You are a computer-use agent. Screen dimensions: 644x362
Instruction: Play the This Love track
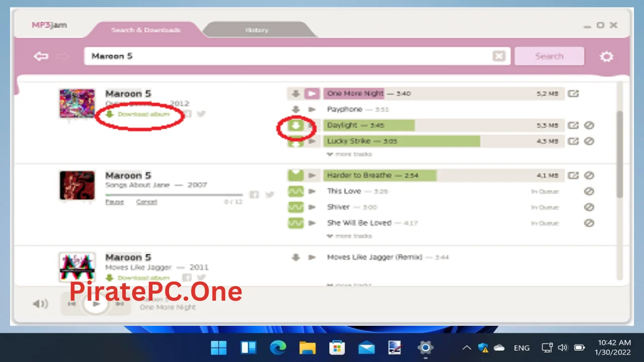pyautogui.click(x=312, y=191)
